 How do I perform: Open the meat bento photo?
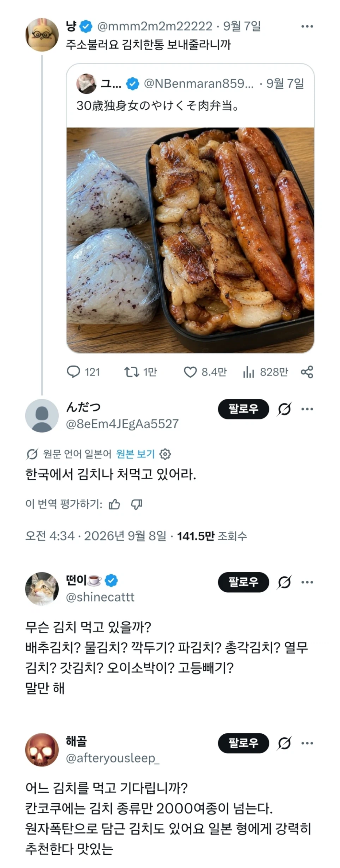(x=190, y=240)
